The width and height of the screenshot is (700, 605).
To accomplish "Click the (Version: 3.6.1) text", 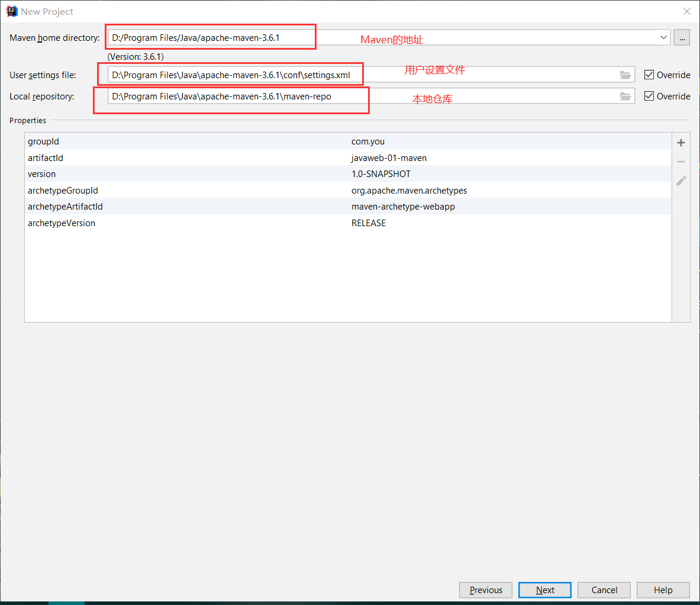I will (x=136, y=57).
